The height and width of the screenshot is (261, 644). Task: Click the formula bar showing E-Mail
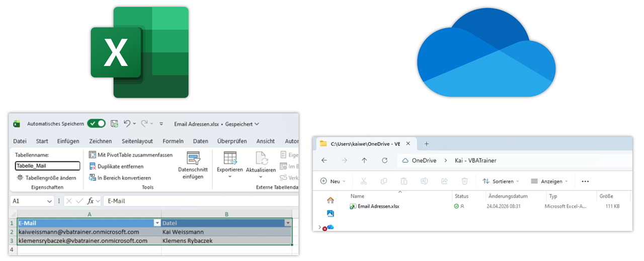click(x=200, y=201)
